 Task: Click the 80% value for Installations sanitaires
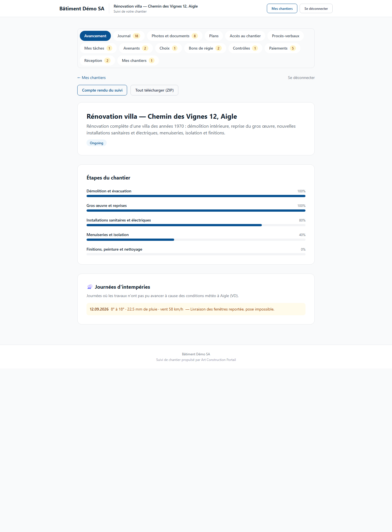pos(302,220)
